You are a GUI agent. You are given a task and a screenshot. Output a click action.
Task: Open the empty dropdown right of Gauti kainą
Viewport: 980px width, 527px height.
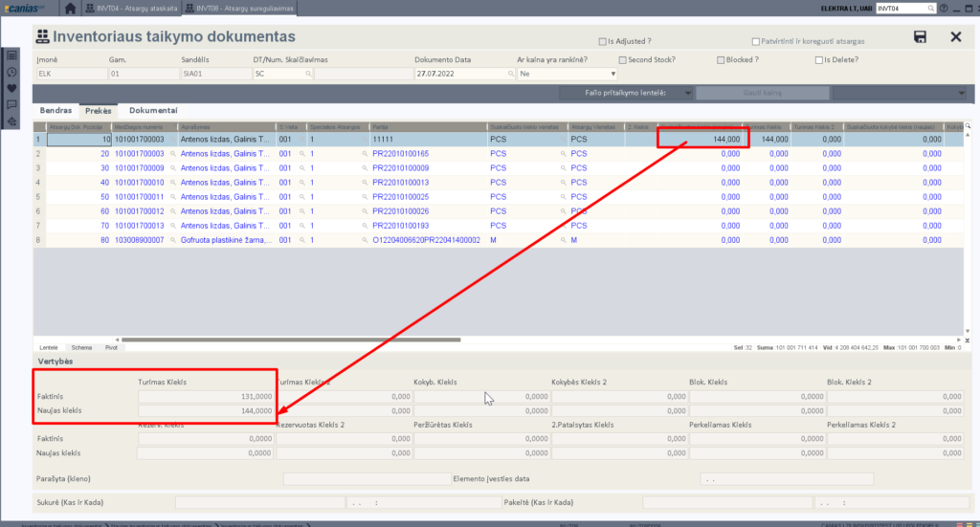click(x=961, y=93)
